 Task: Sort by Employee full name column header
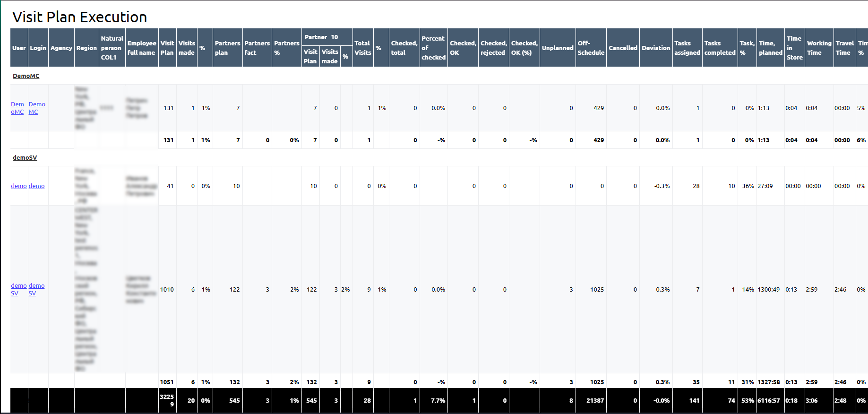pyautogui.click(x=141, y=48)
